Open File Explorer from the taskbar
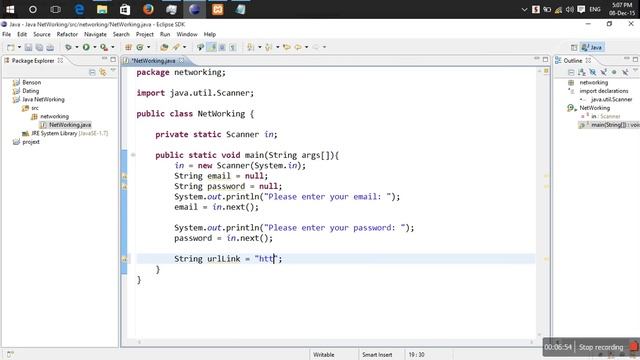Viewport: 640px width, 360px height. (x=102, y=9)
